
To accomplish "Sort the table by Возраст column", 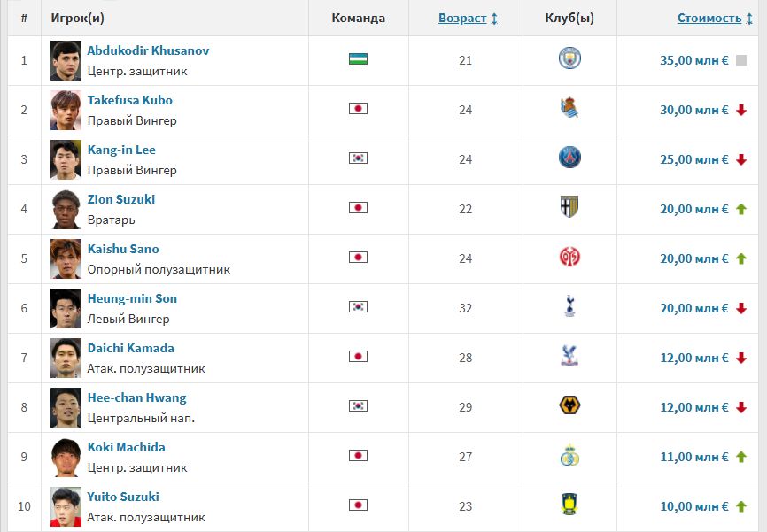I will click(x=462, y=18).
